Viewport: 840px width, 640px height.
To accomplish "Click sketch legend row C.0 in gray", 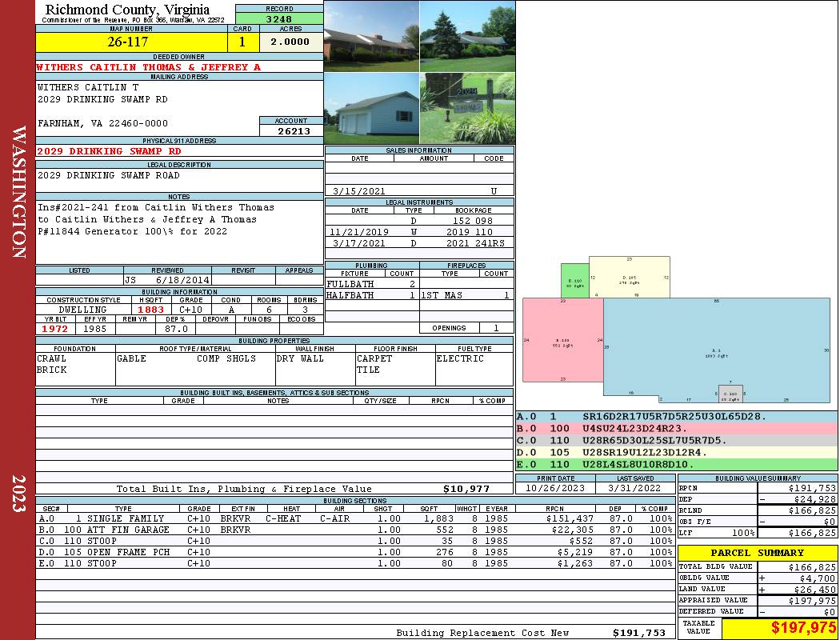I will click(x=677, y=441).
